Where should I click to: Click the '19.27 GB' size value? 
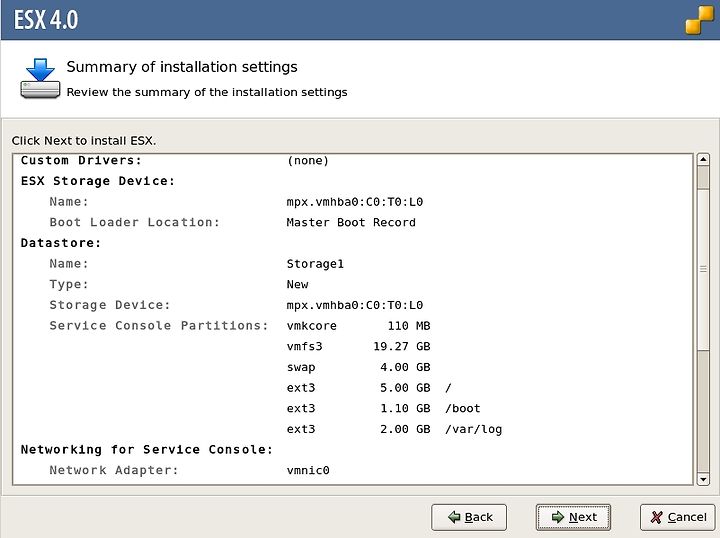tap(402, 347)
